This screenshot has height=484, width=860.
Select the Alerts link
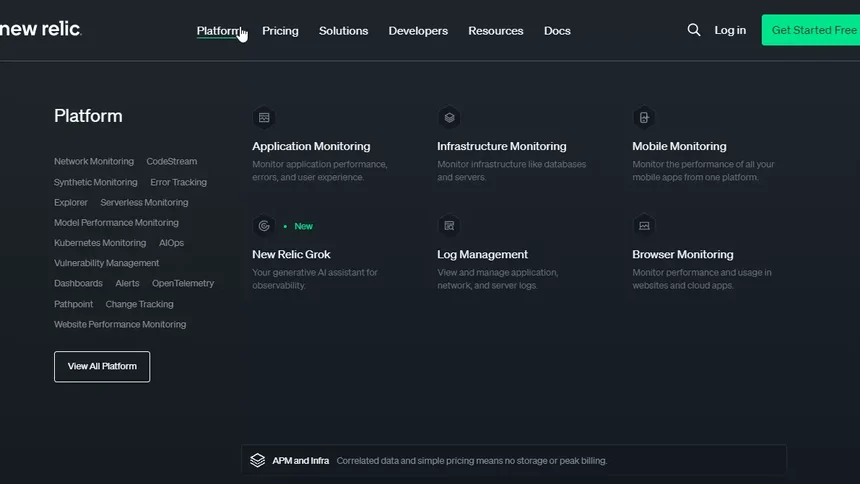click(x=127, y=284)
